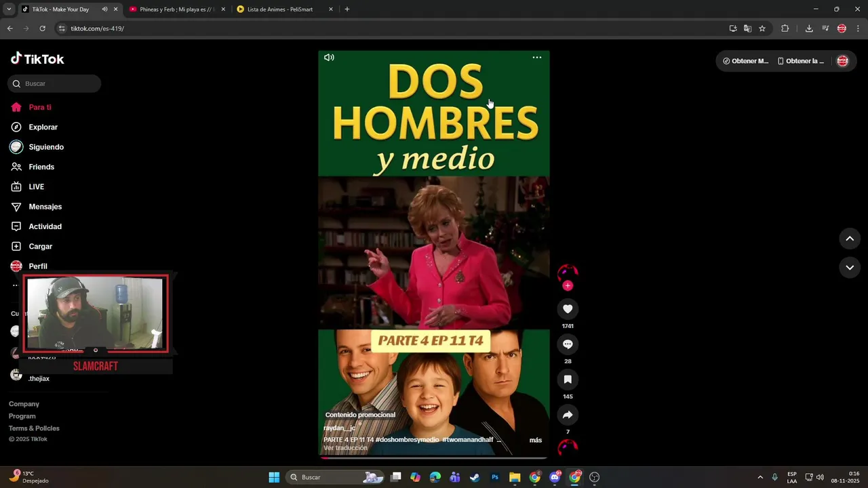Open Cargar to upload a video
This screenshot has width=868, height=488.
tap(31, 246)
